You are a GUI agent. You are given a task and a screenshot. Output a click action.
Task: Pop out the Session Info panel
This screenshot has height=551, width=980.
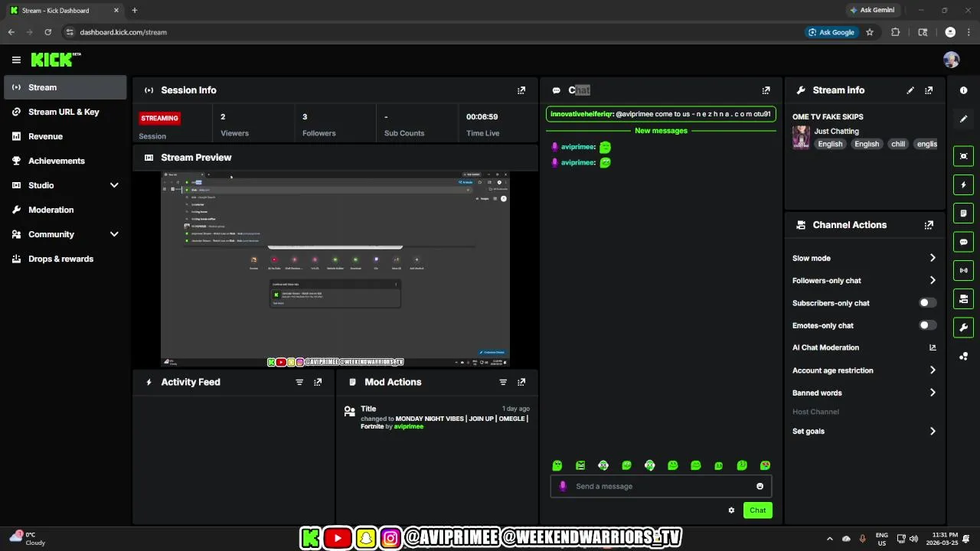(521, 90)
